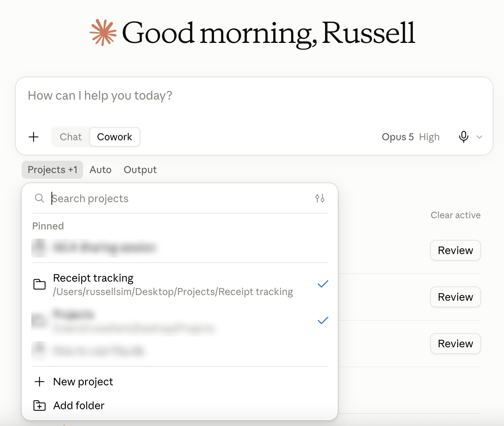This screenshot has height=426, width=504.
Task: Click the search magnifier icon
Action: (x=40, y=198)
